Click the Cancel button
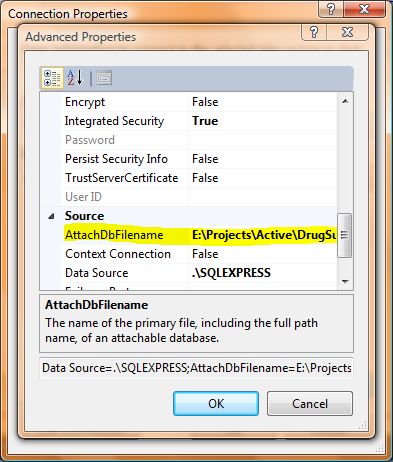The width and height of the screenshot is (393, 462). (310, 403)
